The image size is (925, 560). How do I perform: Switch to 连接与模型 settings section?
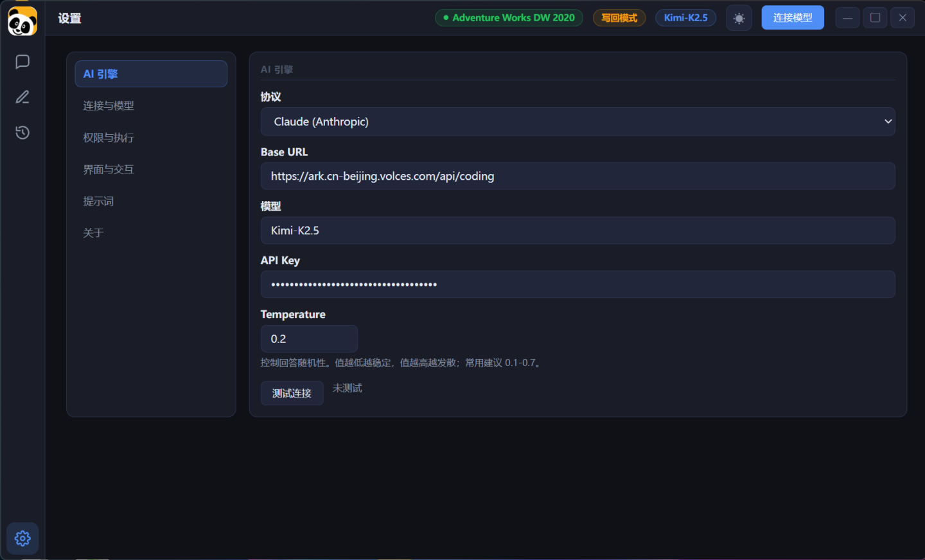pyautogui.click(x=109, y=106)
